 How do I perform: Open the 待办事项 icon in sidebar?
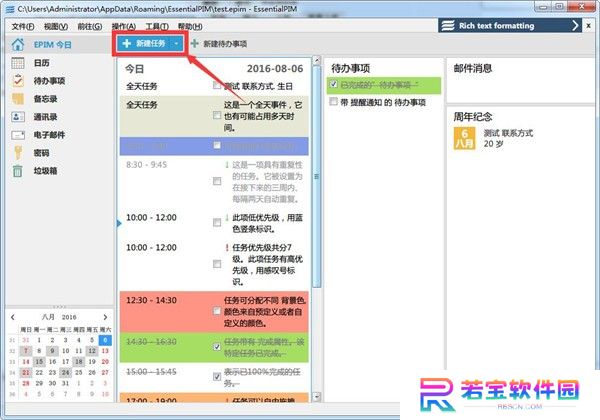coord(18,81)
